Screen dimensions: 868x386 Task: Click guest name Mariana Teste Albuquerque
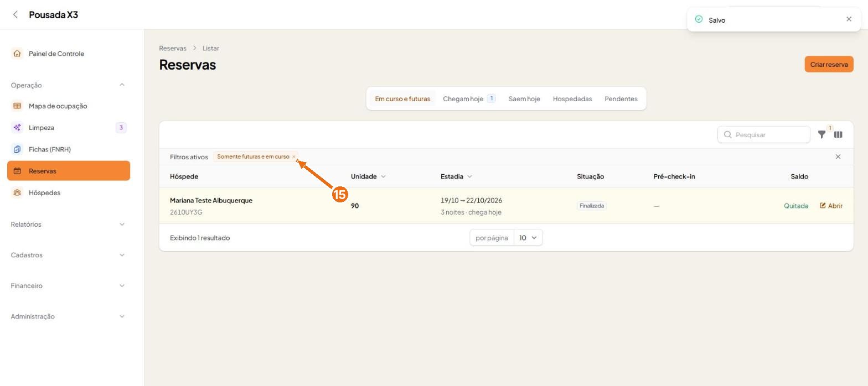(x=211, y=200)
